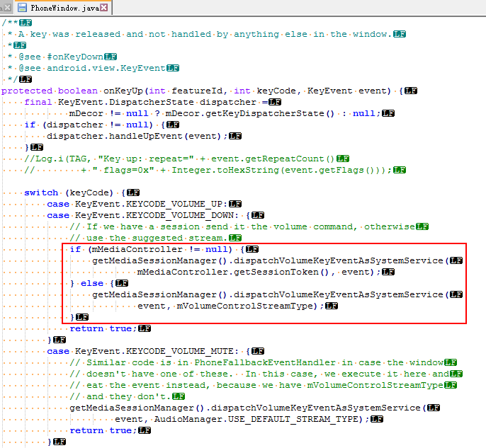Click comment 'and they don't.'
486x448 pixels.
pyautogui.click(x=129, y=396)
